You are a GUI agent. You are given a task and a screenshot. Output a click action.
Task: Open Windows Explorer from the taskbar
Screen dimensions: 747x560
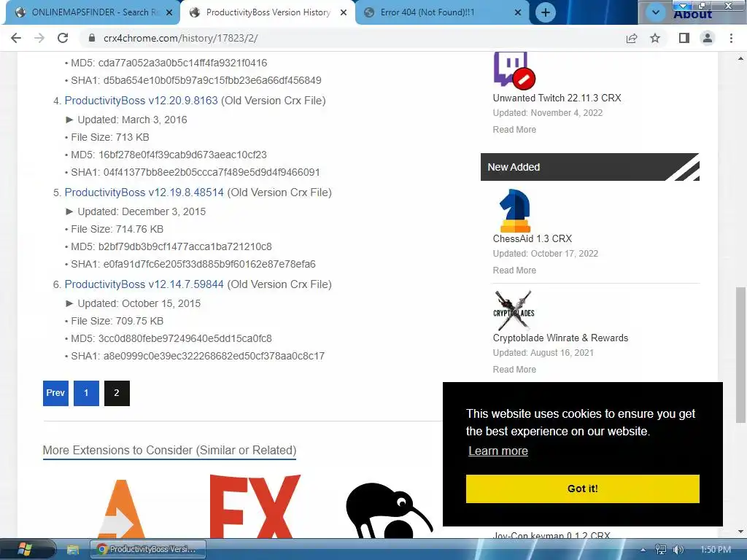(x=73, y=550)
